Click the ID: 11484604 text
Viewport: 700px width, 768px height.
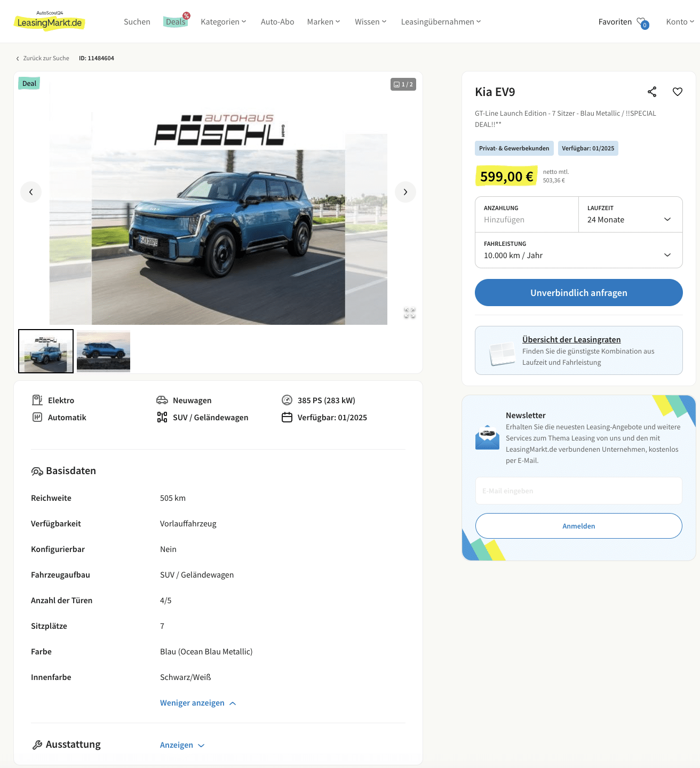point(97,58)
